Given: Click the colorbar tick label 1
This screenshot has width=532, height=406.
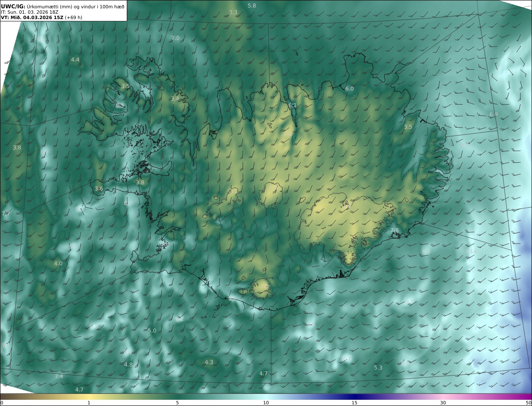Looking at the screenshot, I should point(89,403).
